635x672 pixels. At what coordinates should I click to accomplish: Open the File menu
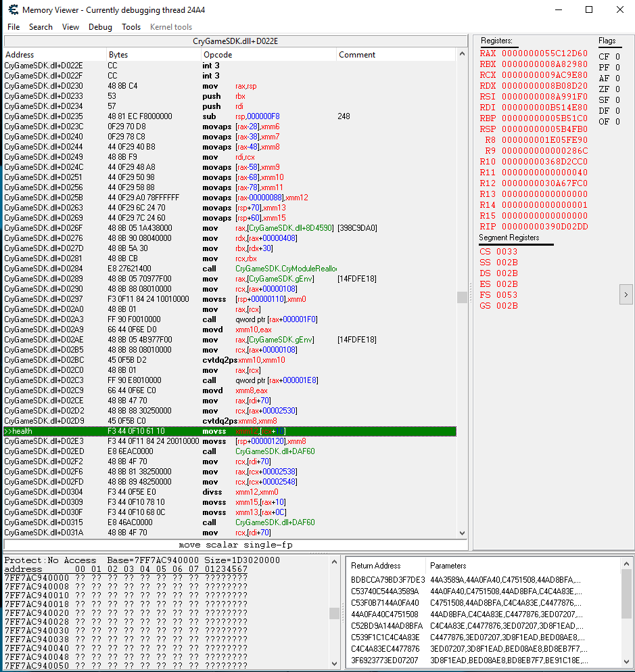click(x=14, y=27)
